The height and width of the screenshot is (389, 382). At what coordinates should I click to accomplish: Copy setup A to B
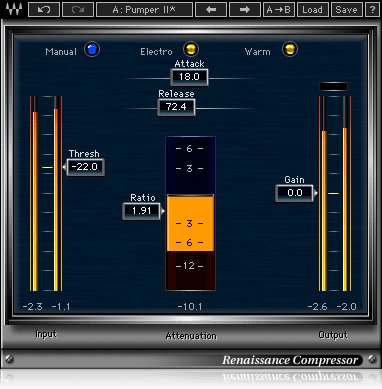coord(279,10)
